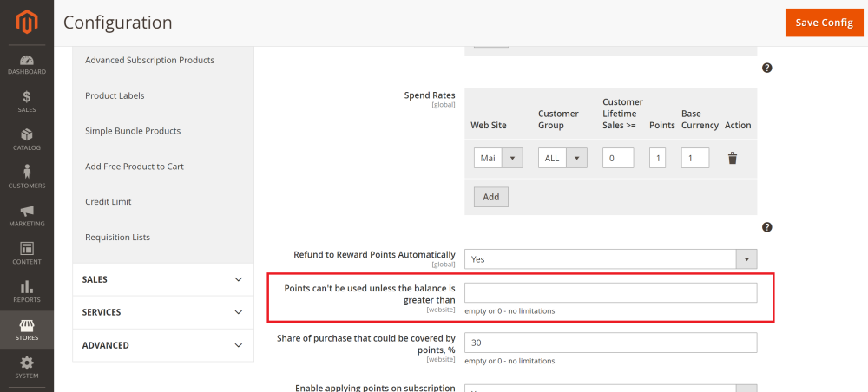
Task: Click the Save Config button
Action: pyautogui.click(x=825, y=23)
